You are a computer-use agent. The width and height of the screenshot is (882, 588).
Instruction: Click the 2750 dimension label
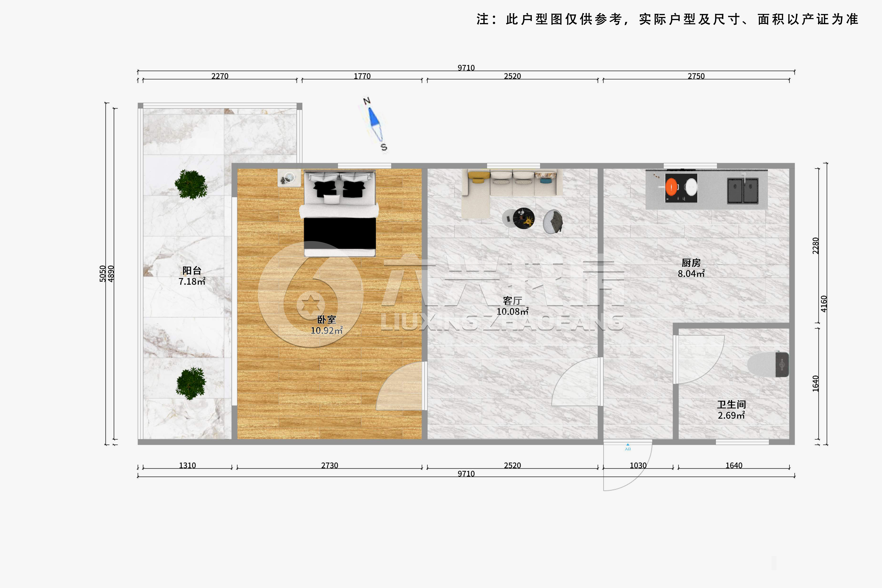(696, 76)
